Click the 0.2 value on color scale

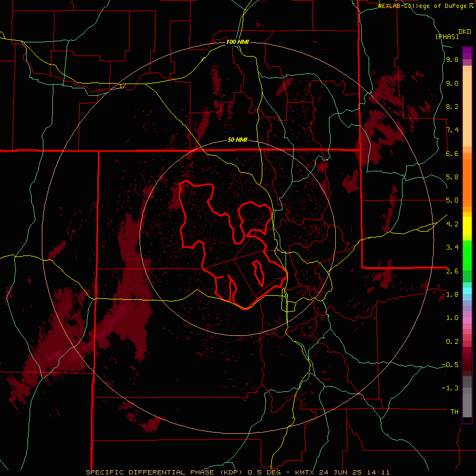(x=452, y=342)
